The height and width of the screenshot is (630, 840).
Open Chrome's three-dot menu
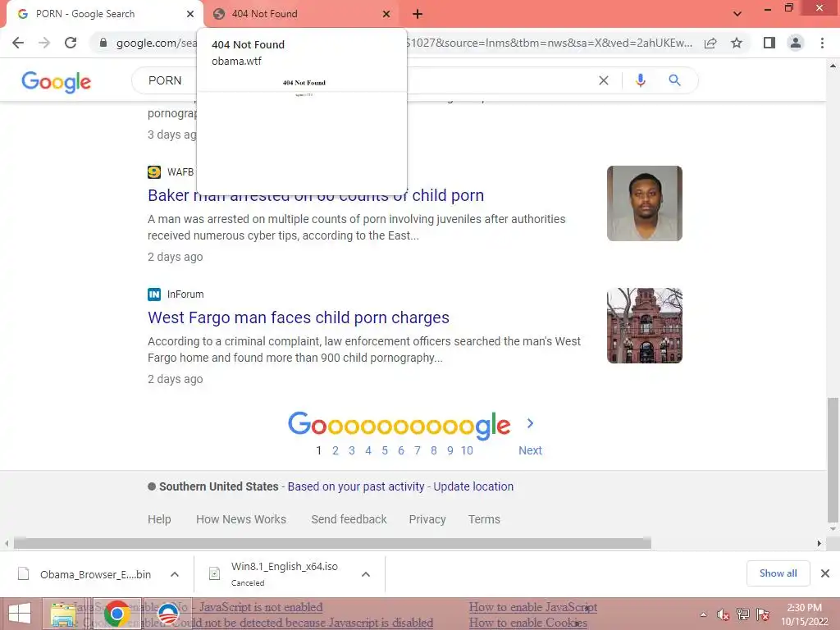[822, 43]
